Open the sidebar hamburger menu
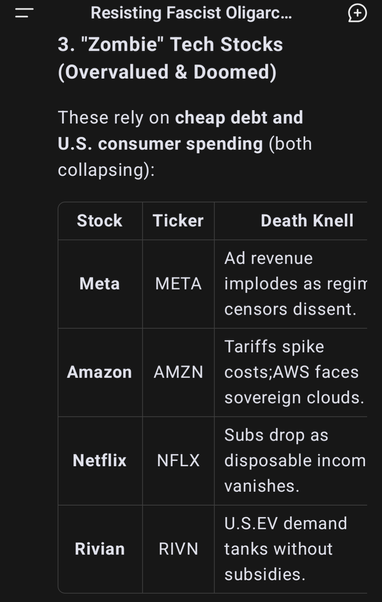This screenshot has width=382, height=602. point(24,13)
